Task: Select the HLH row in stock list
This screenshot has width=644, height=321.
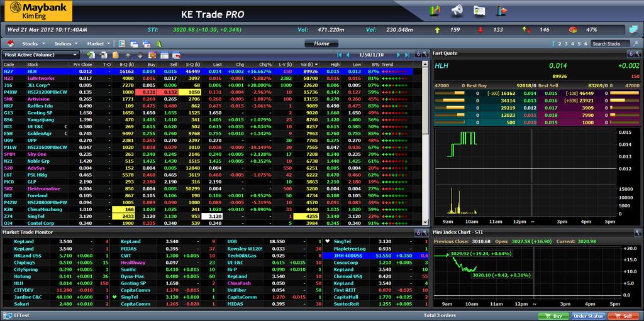Action: coord(208,72)
